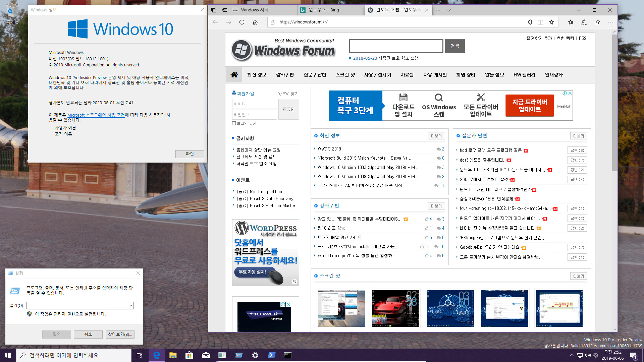Open Start menu Windows button
644x362 pixels.
(8, 355)
